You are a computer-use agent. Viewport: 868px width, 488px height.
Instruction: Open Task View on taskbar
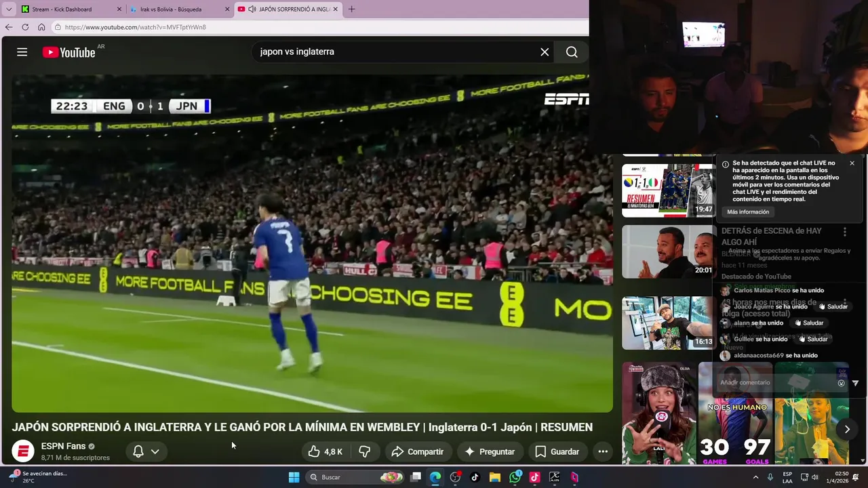[x=416, y=477]
